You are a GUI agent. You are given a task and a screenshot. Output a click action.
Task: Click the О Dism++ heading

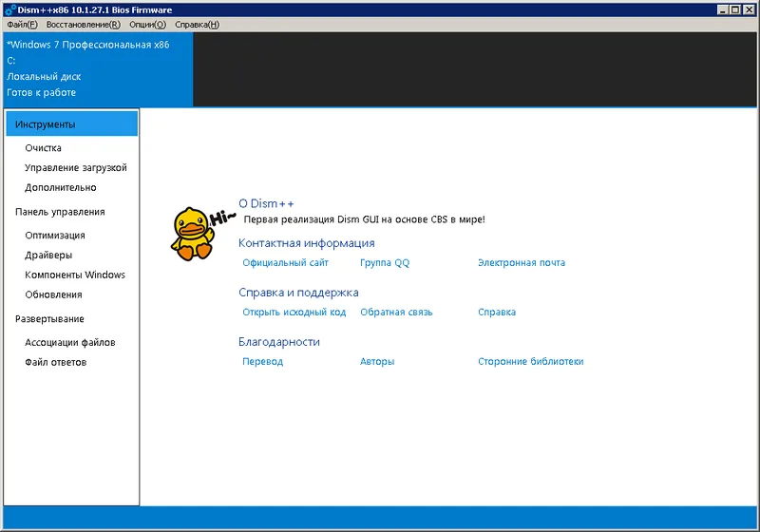click(x=266, y=203)
